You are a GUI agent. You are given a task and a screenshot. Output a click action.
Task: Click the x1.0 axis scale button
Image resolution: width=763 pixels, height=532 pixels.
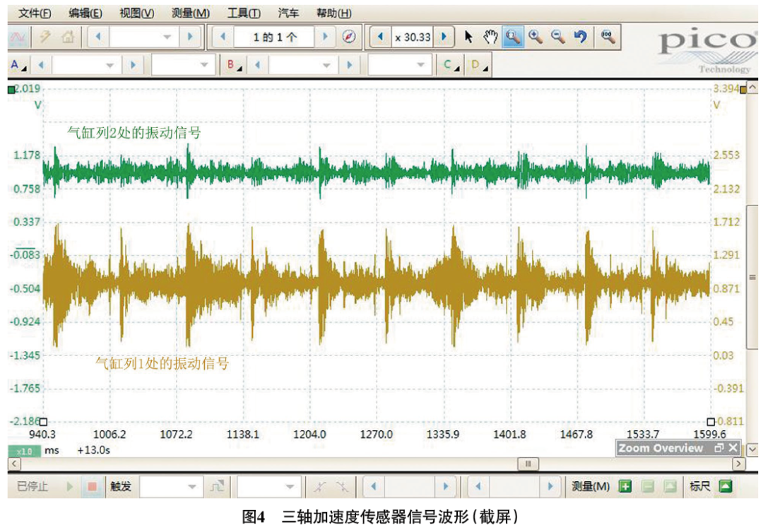pyautogui.click(x=24, y=451)
